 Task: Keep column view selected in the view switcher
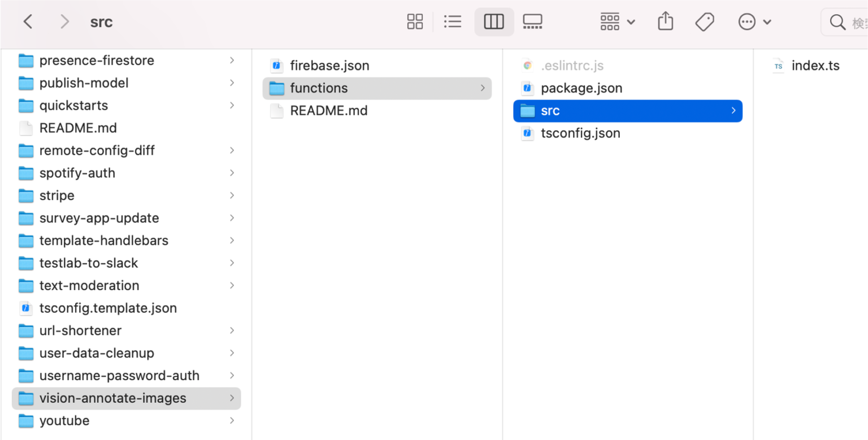click(x=494, y=21)
